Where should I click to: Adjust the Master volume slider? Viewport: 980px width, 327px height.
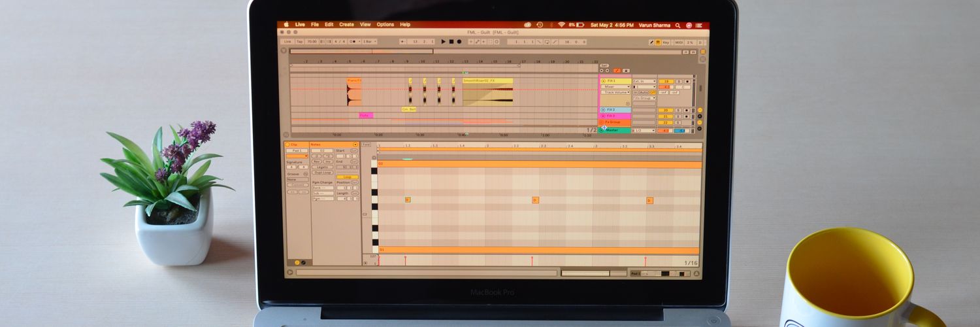point(666,130)
